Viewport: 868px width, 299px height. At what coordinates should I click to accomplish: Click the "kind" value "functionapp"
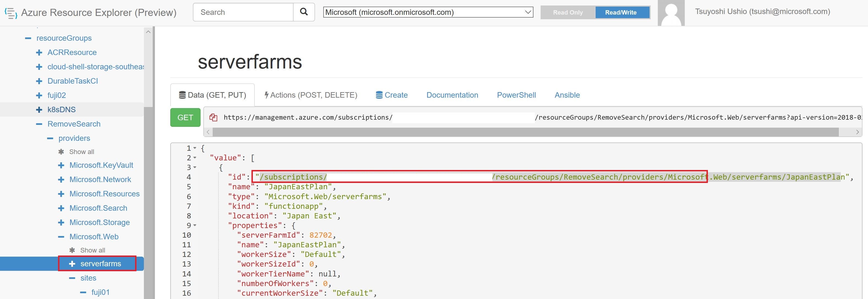pyautogui.click(x=293, y=206)
